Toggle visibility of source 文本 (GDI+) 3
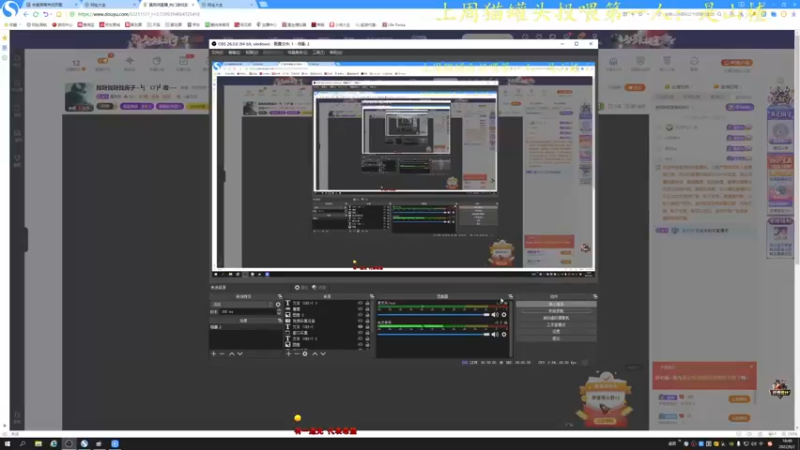This screenshot has height=450, width=800. [x=360, y=303]
